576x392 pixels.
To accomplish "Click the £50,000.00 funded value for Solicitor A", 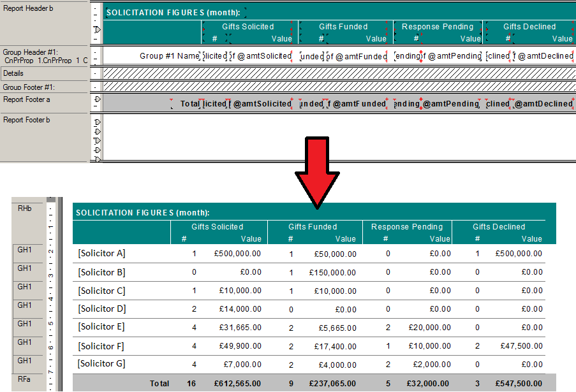I will tap(335, 254).
